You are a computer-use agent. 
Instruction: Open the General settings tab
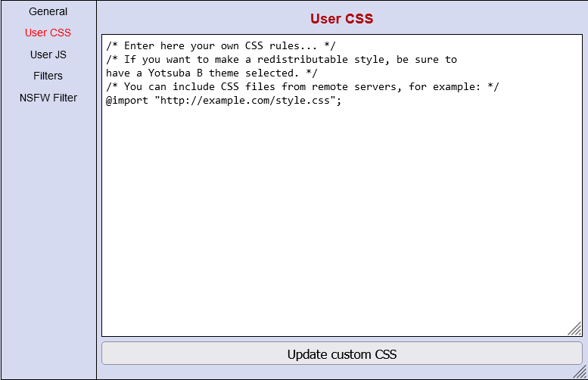[x=48, y=12]
